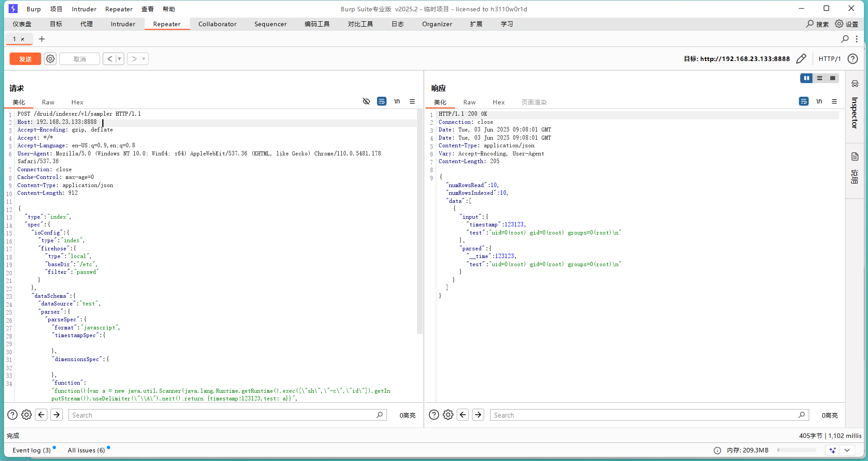The height and width of the screenshot is (461, 868).
Task: Open response search settings gear
Action: 448,415
